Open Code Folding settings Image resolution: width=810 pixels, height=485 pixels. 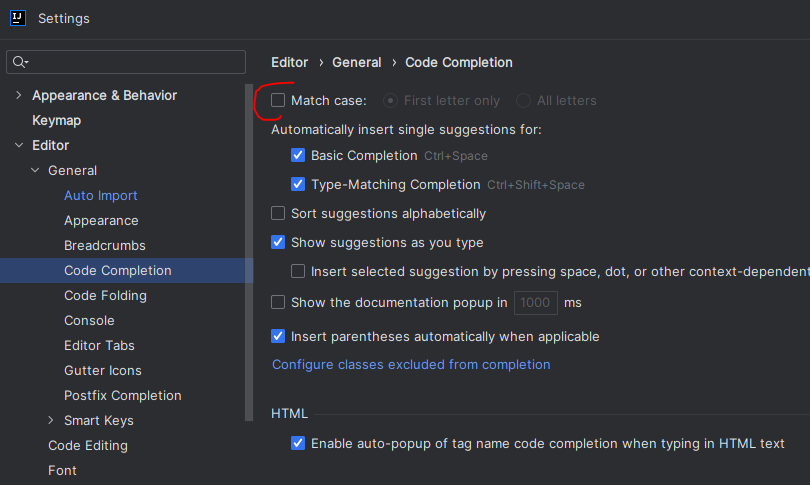[105, 295]
